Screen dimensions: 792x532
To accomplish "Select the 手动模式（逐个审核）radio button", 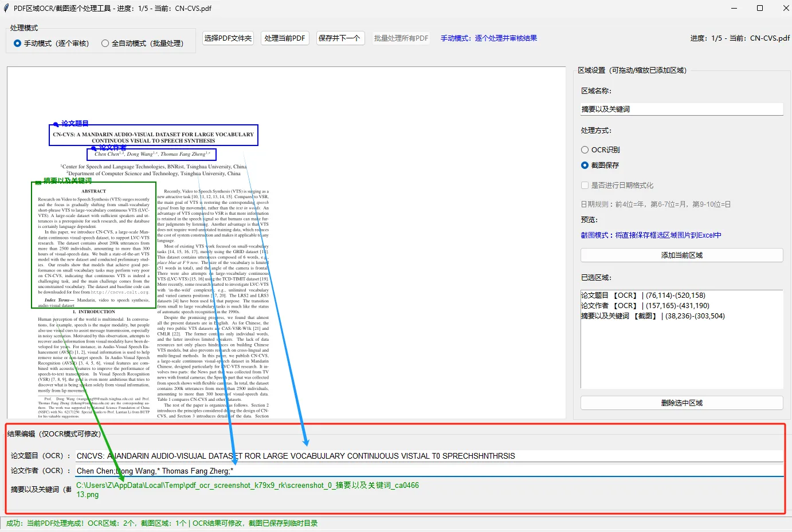I will [17, 42].
